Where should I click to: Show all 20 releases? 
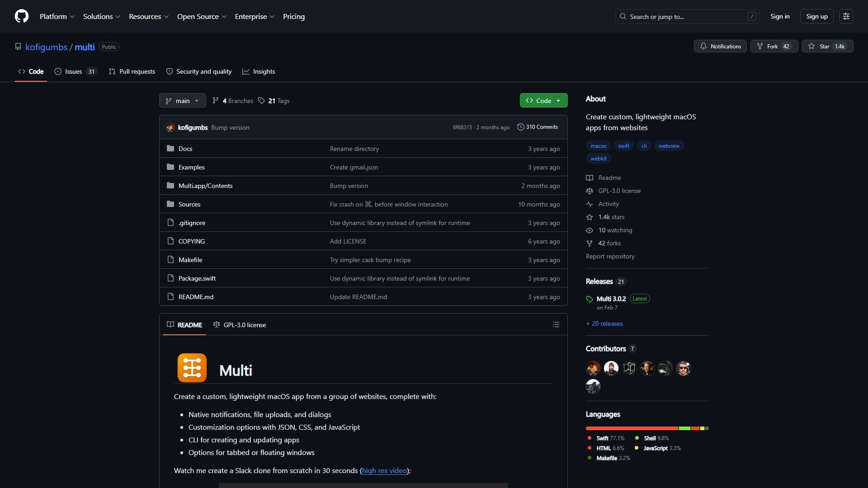coord(604,324)
